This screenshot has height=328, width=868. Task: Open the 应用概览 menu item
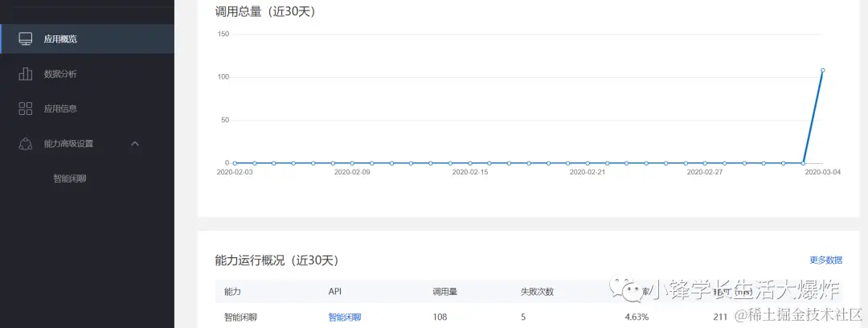tap(88, 39)
